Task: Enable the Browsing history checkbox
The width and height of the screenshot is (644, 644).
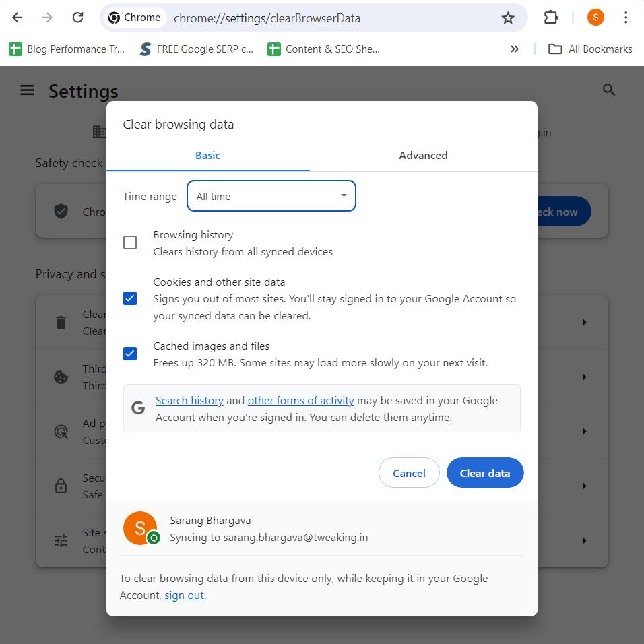Action: click(130, 243)
